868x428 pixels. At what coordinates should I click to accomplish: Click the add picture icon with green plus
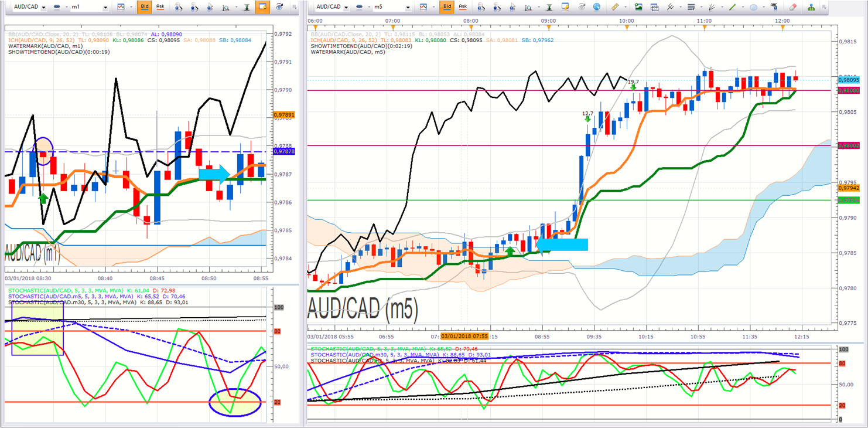[638, 7]
